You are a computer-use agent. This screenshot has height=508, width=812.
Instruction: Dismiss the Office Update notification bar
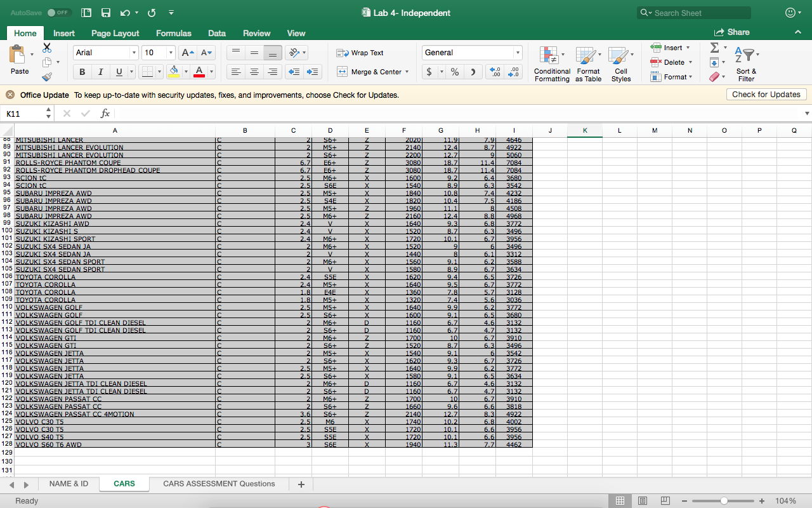10,95
